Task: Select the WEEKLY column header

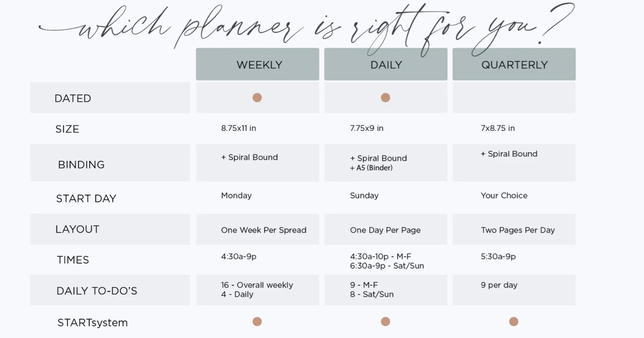Action: click(x=259, y=65)
